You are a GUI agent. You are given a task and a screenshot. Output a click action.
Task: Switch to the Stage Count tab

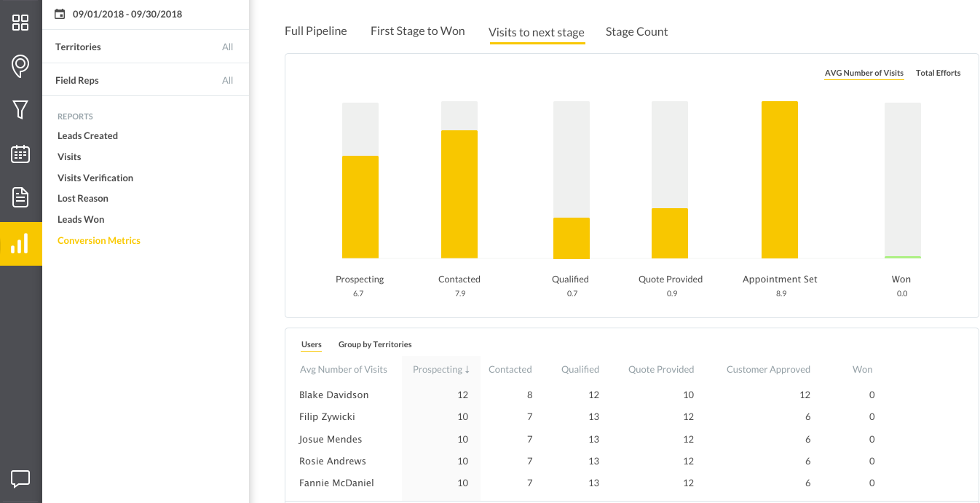(x=636, y=31)
